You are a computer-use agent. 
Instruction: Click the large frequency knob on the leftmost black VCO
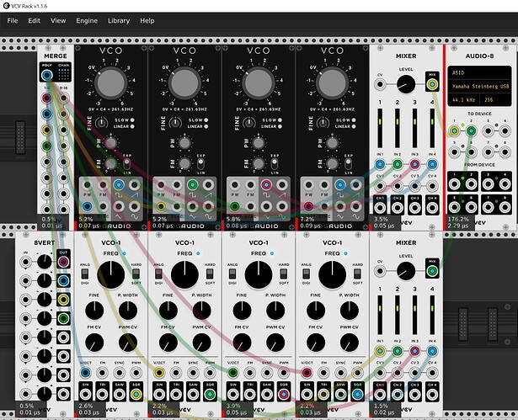point(110,83)
